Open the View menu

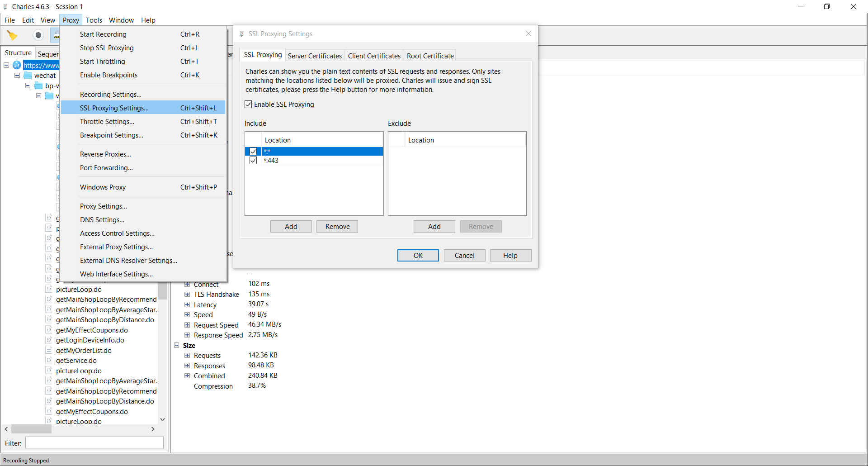(x=48, y=20)
